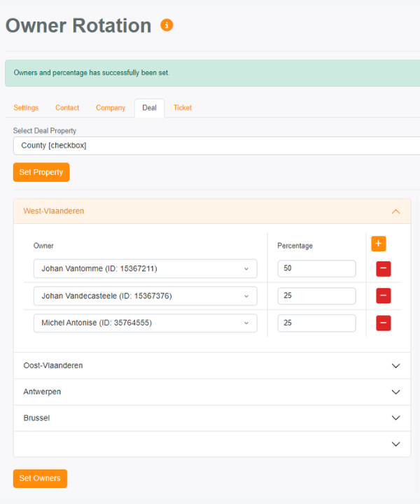Remove Michel Antonise row with red minus
The image size is (420, 504).
383,323
